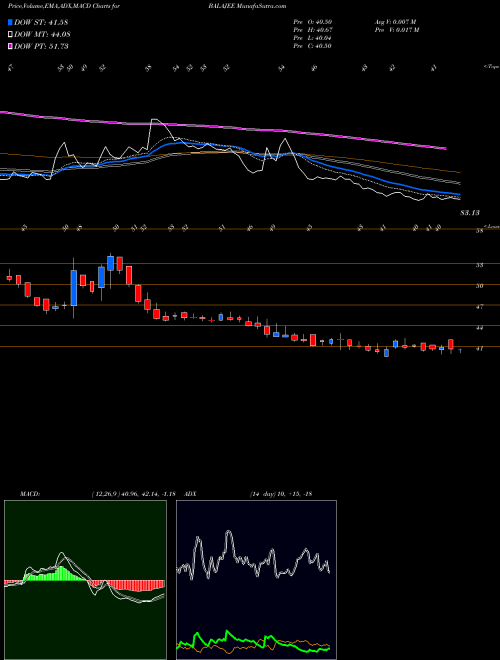Click the chart heading 'Price,Volume,EMA,ADX,MACD Charts for'

[x=63, y=6]
